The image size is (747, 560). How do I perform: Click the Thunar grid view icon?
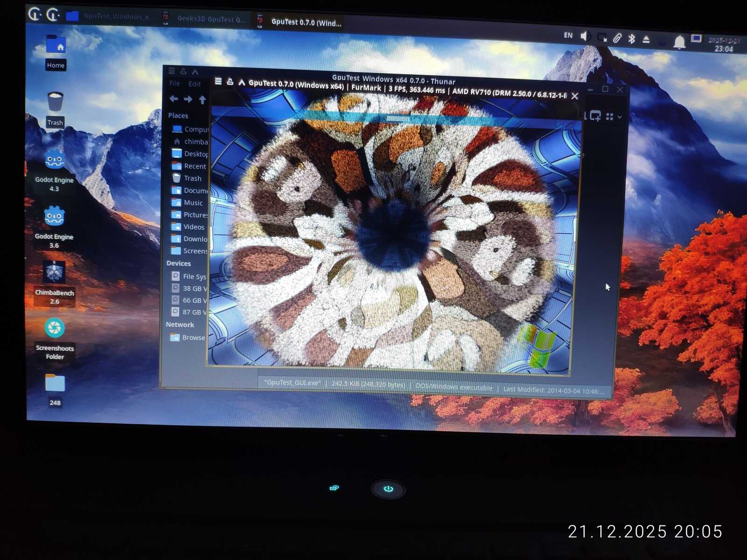[609, 116]
